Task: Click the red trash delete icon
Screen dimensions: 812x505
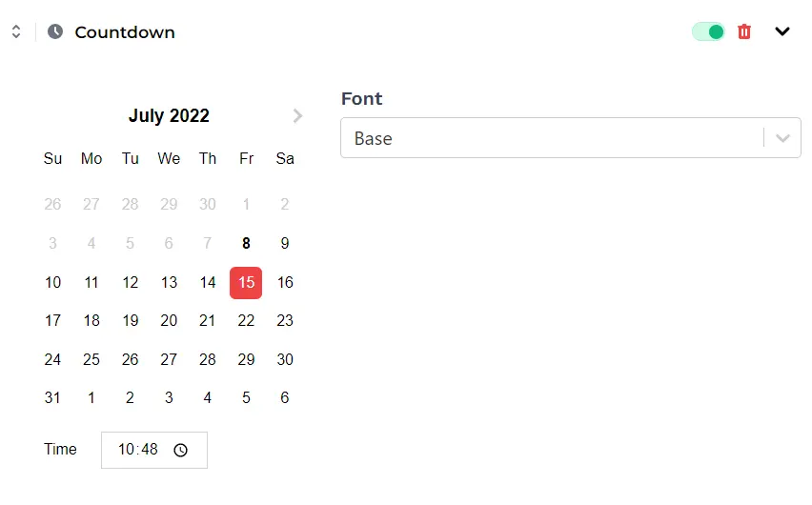Action: (x=744, y=31)
